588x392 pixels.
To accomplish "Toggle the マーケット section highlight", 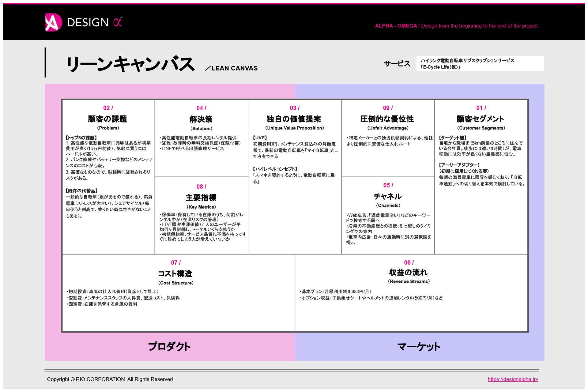I will point(418,347).
